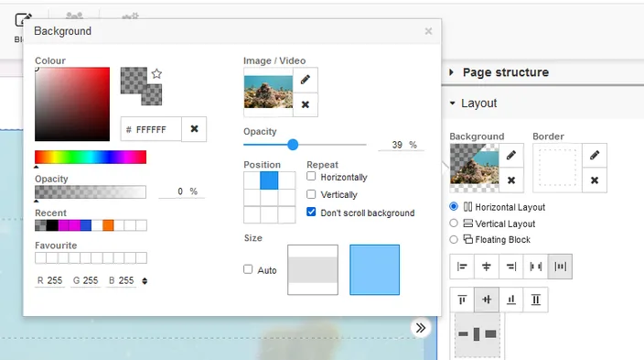Select Vertical Layout radio button
644x360 pixels.
click(x=454, y=224)
